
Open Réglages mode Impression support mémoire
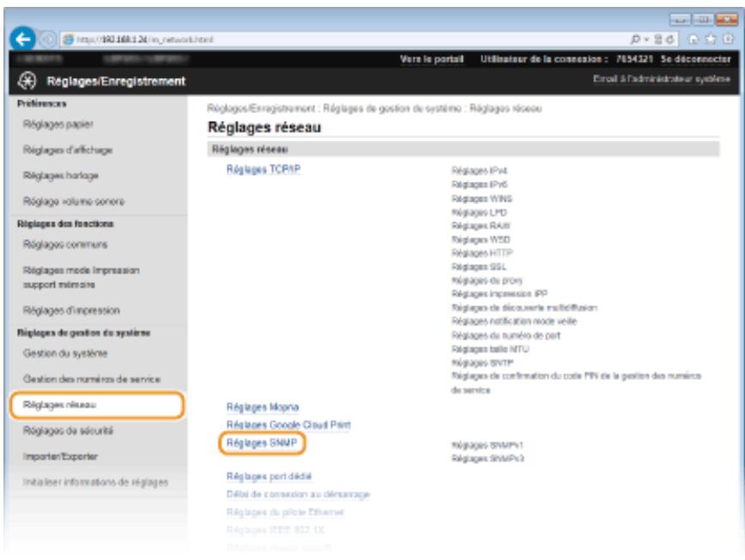[82, 277]
